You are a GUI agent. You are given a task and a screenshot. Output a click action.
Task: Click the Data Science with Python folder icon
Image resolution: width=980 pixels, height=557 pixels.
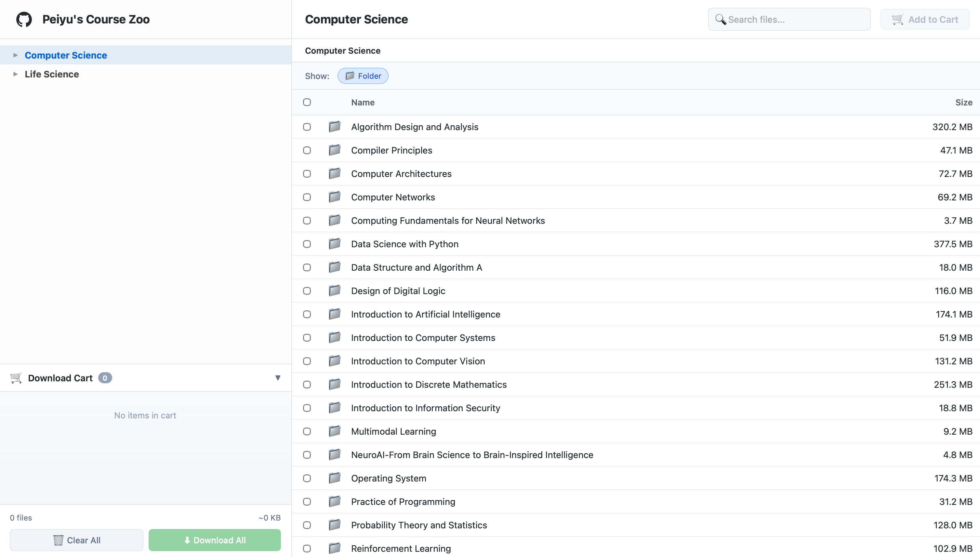click(x=335, y=244)
